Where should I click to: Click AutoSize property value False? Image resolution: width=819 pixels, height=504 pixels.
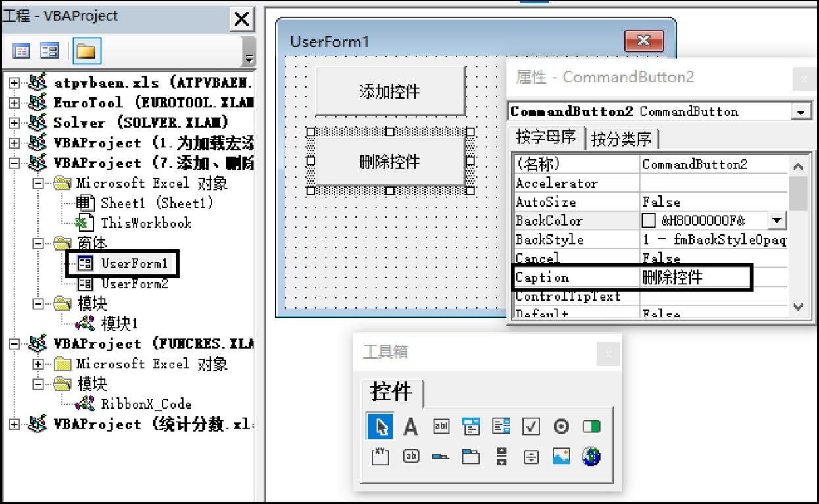point(714,202)
